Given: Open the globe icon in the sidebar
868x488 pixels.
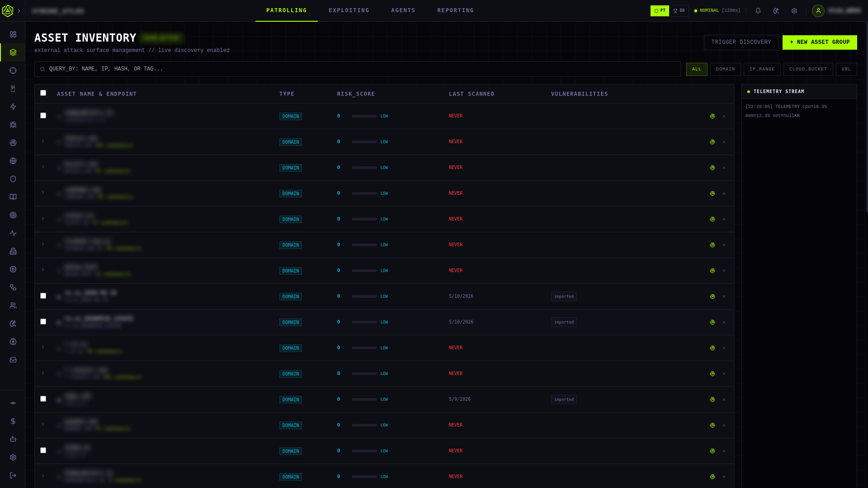Looking at the screenshot, I should pos(13,161).
